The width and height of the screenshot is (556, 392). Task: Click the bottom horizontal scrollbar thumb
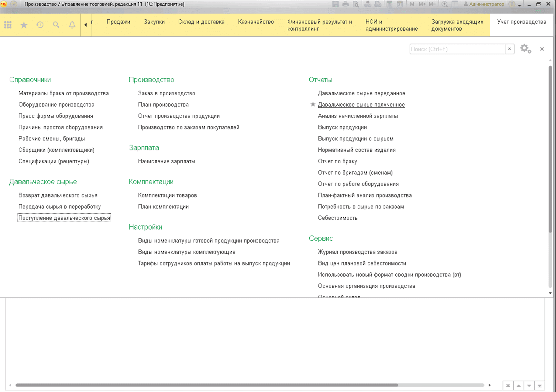point(206,385)
